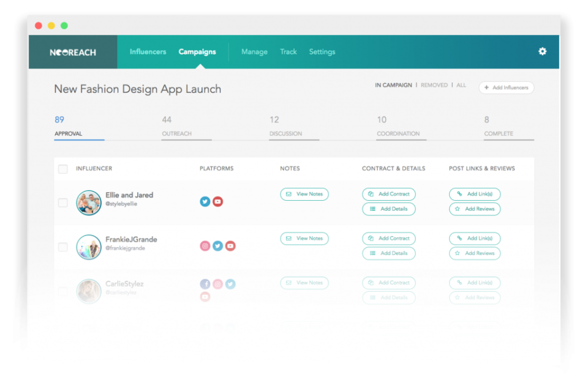Click the Ellie and Jared name

[129, 195]
